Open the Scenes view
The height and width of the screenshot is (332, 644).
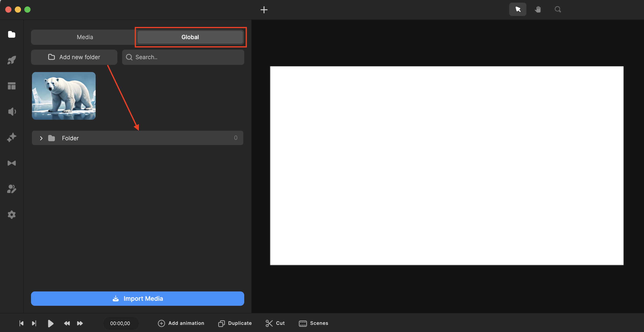313,323
